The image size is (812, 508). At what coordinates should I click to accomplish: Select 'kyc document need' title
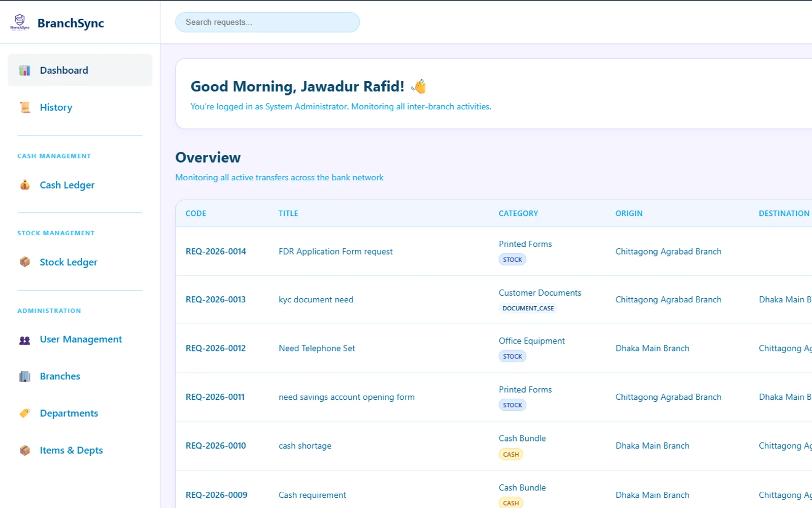[316, 300]
